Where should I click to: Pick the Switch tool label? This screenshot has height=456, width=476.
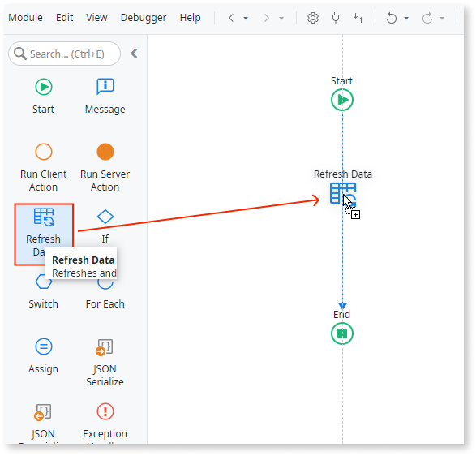pyautogui.click(x=44, y=303)
